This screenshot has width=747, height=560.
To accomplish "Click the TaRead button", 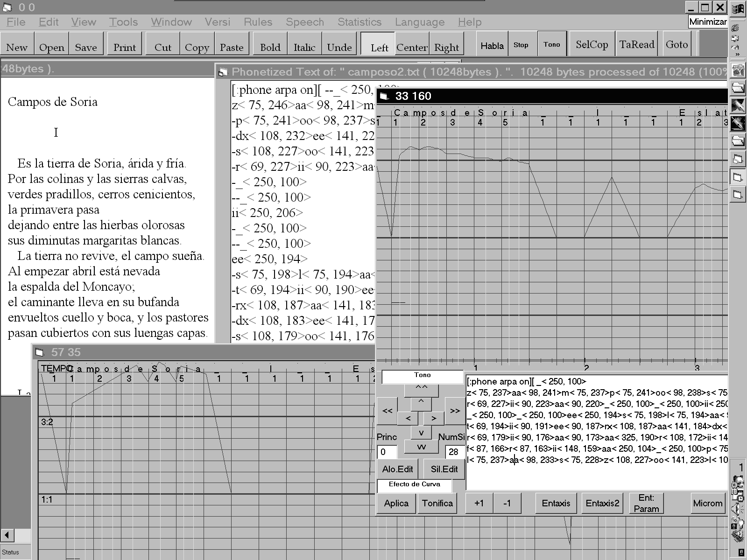I will [637, 44].
